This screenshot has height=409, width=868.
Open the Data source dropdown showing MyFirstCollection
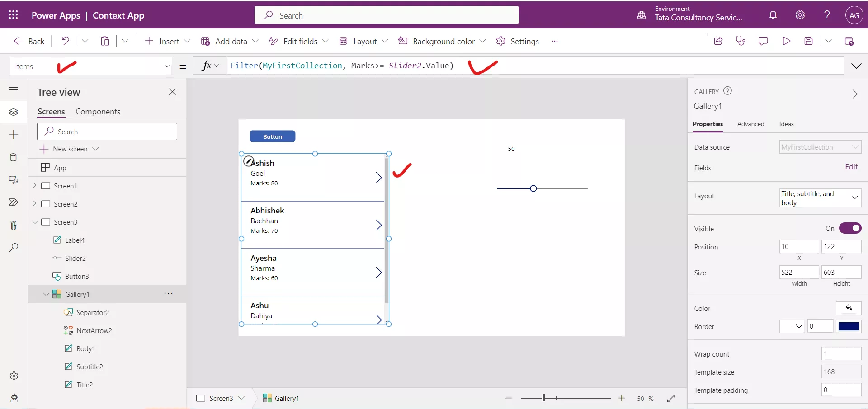pyautogui.click(x=821, y=147)
